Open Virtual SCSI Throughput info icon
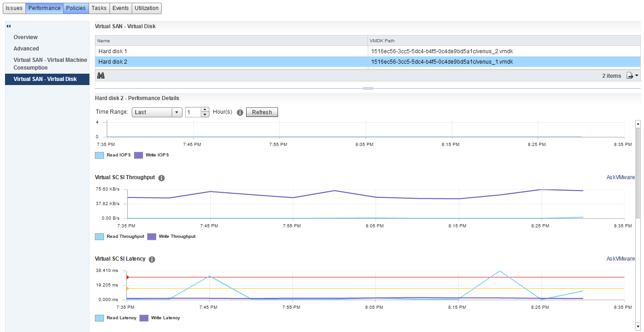The image size is (644, 332). 161,178
